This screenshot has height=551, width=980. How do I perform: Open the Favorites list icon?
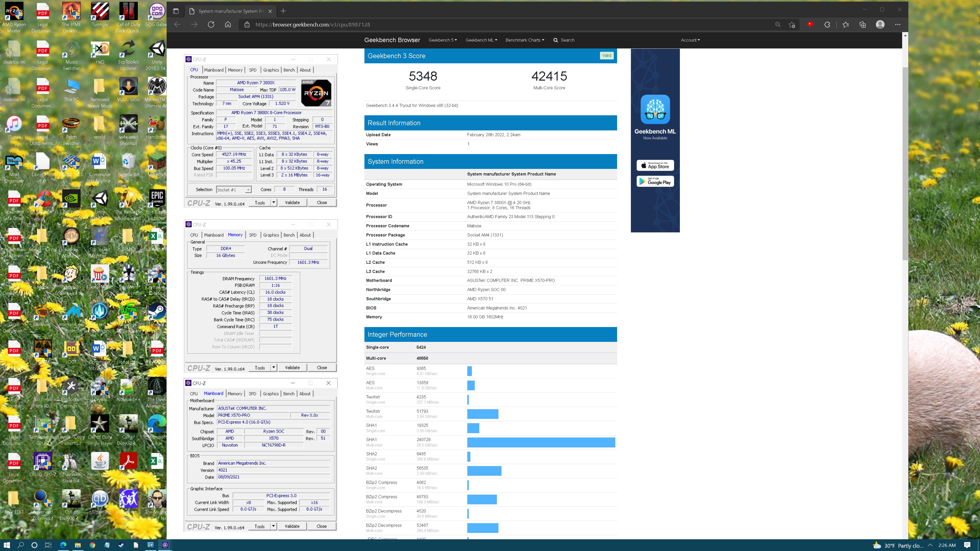[846, 24]
